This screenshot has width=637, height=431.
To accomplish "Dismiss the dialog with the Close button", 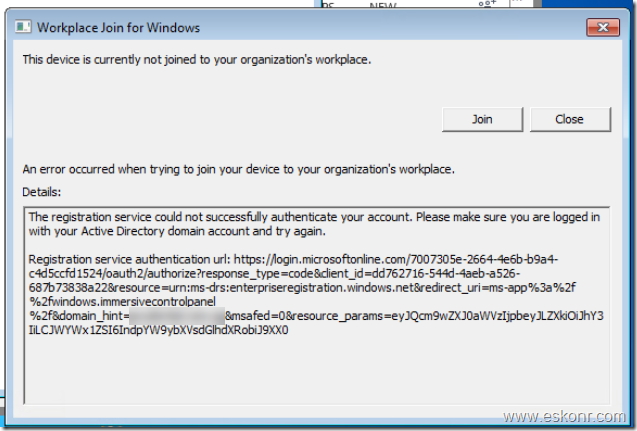I will pos(570,119).
